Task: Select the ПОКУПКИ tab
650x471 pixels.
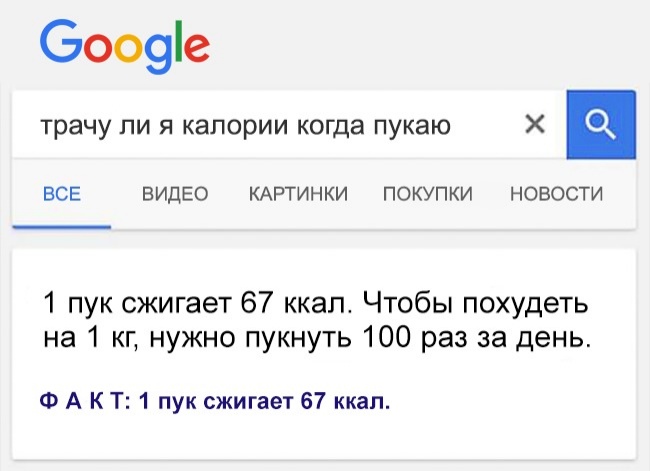Action: 428,194
